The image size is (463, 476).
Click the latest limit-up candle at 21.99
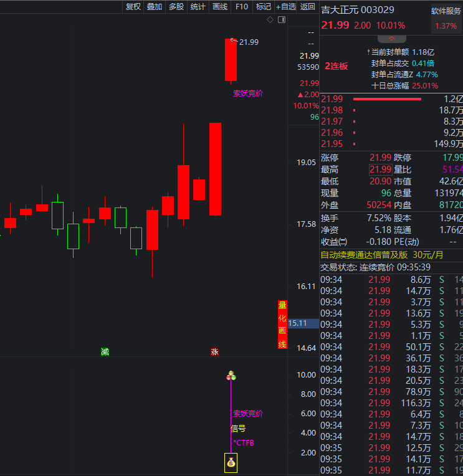(x=231, y=60)
